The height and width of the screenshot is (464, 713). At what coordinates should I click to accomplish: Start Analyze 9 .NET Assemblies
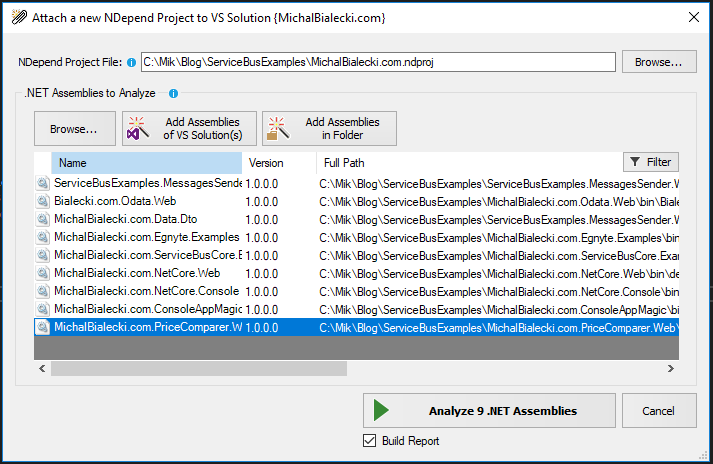[x=489, y=411]
